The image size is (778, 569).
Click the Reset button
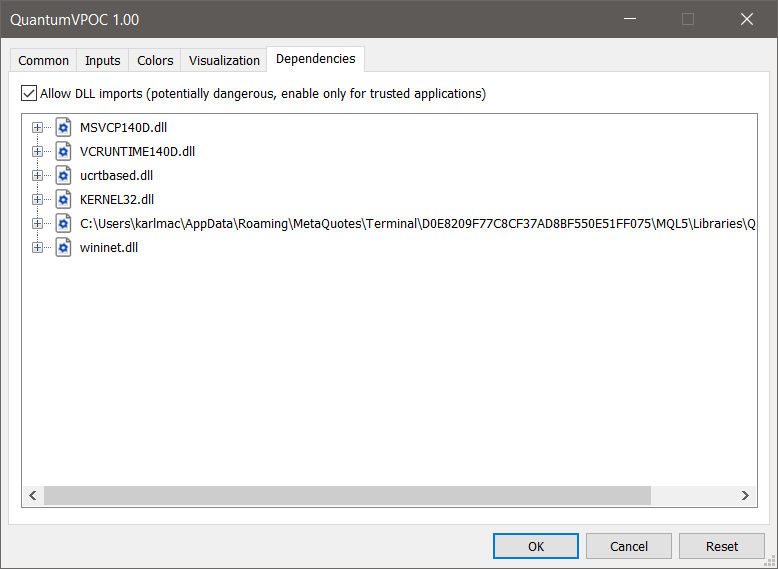point(721,546)
